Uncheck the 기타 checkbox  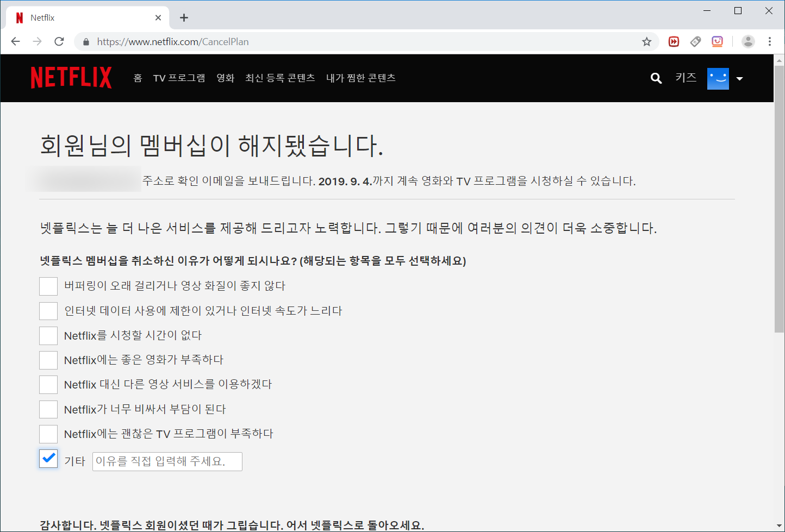pos(48,459)
